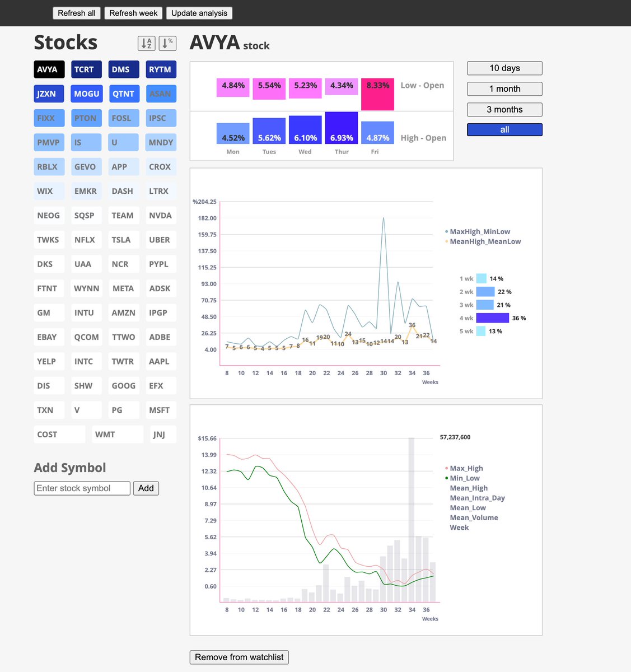Select the alphabetical sort icon
This screenshot has height=672, width=631.
(147, 43)
